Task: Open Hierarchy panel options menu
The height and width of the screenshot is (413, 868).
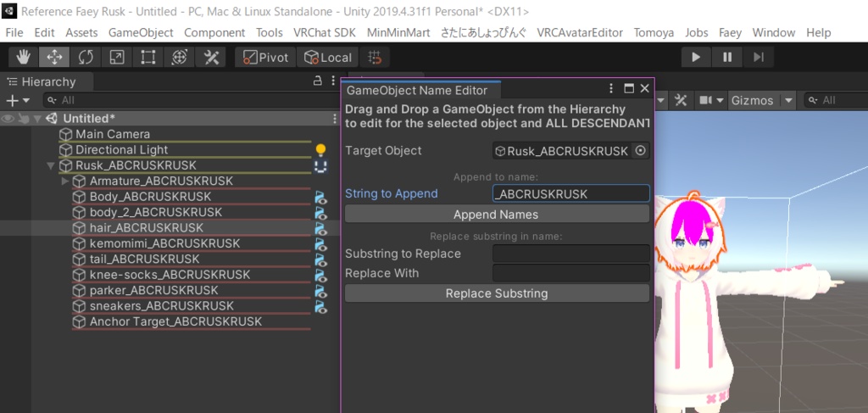Action: click(332, 81)
